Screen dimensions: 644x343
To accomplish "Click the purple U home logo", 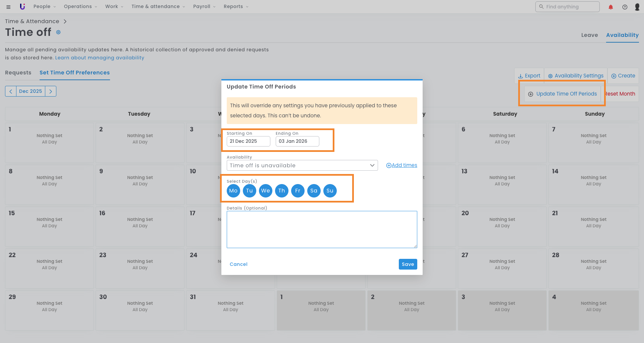I will pos(22,7).
